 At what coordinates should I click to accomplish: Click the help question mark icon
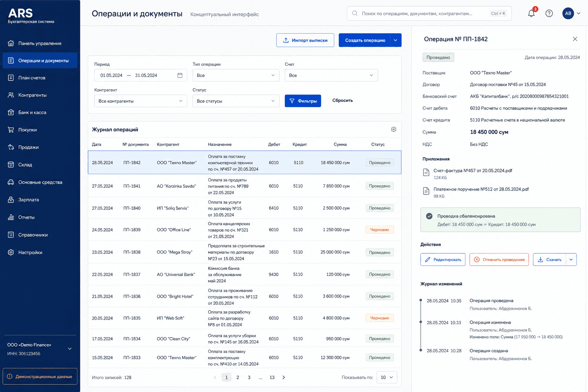point(549,13)
